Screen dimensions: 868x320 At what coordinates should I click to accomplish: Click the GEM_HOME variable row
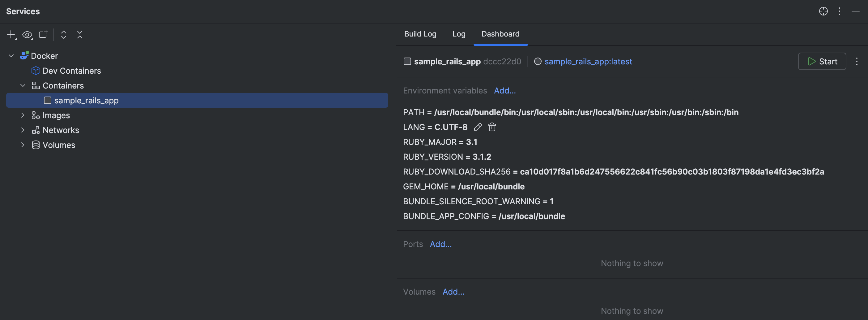click(464, 186)
